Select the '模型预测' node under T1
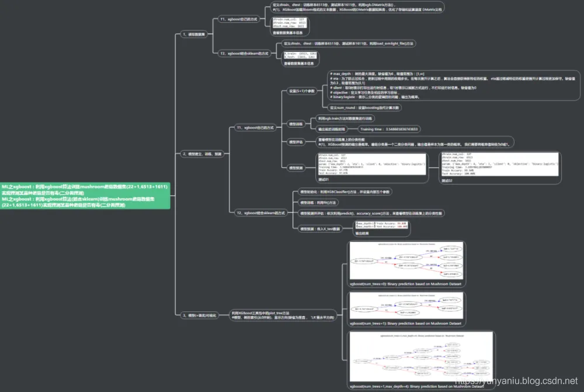 coord(296,168)
